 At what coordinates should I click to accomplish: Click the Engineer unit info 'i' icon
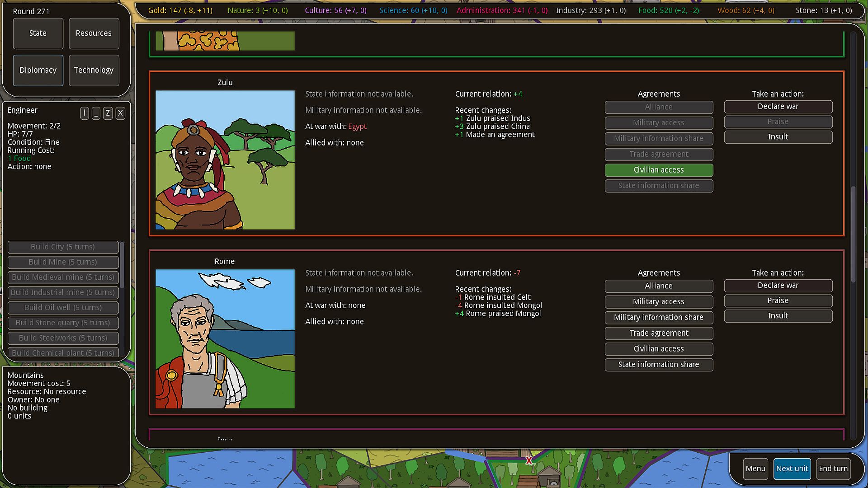pyautogui.click(x=85, y=113)
